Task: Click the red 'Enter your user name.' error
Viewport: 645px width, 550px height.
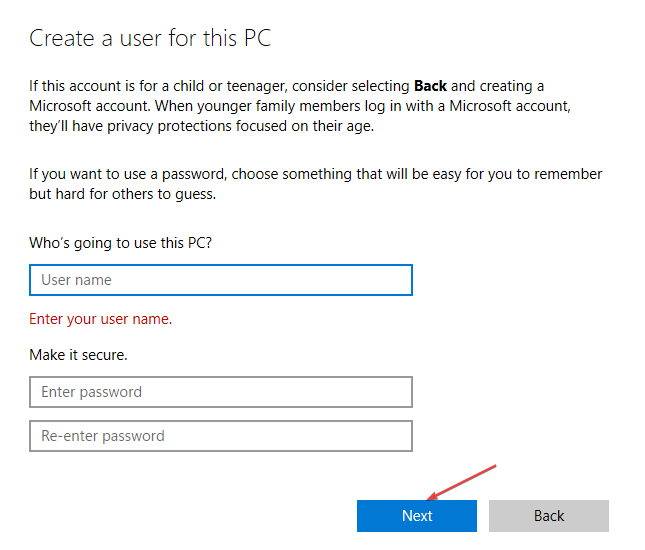Action: [100, 319]
